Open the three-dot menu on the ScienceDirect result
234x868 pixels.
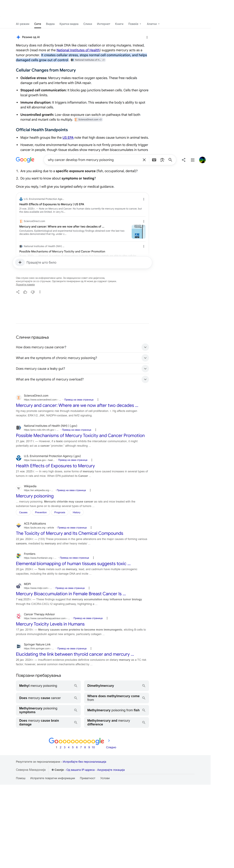tap(98, 400)
